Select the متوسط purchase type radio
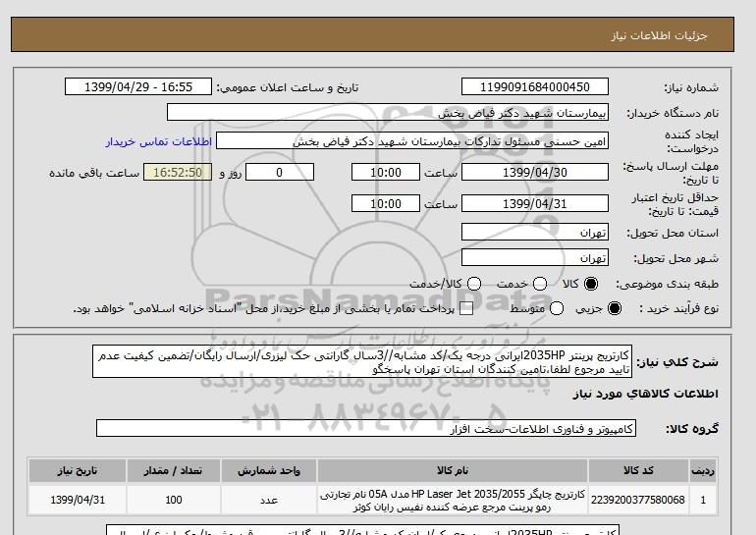Viewport: 756px width, 535px height. point(557,308)
